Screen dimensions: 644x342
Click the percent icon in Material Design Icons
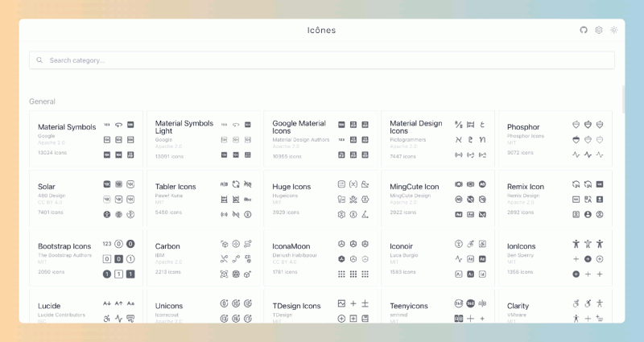point(459,125)
